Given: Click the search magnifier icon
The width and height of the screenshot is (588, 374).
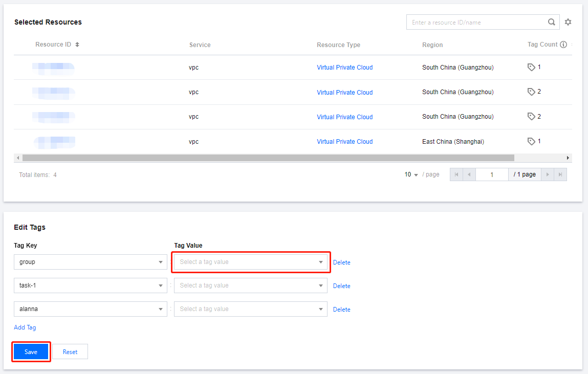Looking at the screenshot, I should point(551,22).
